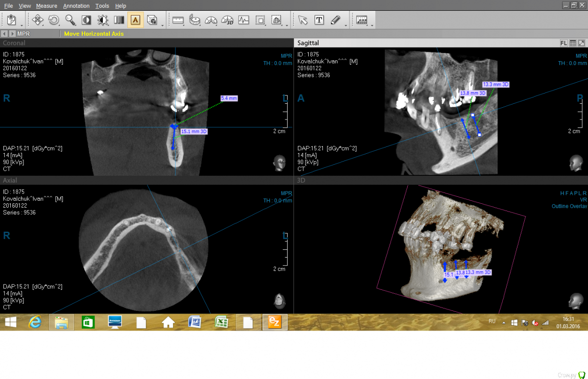The image size is (588, 379).
Task: Open the Measure menu
Action: [47, 6]
